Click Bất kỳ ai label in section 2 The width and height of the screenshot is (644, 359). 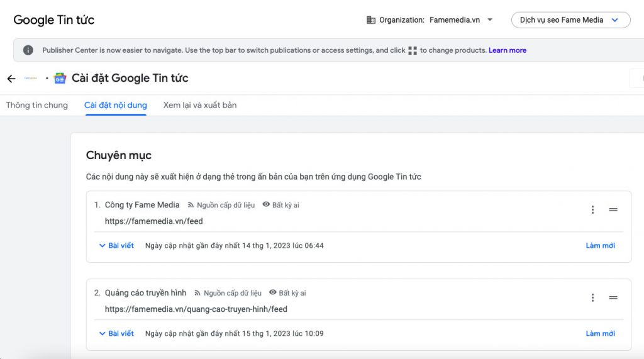pos(292,293)
